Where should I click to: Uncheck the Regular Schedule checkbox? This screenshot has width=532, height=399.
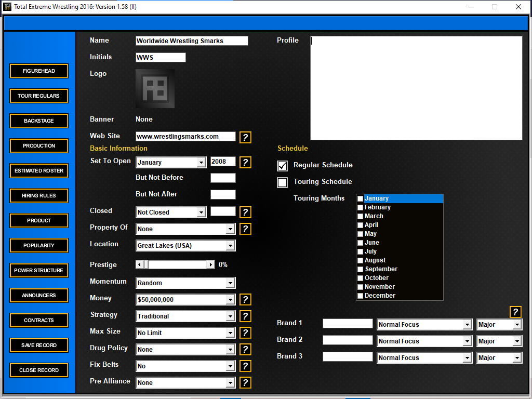click(283, 166)
